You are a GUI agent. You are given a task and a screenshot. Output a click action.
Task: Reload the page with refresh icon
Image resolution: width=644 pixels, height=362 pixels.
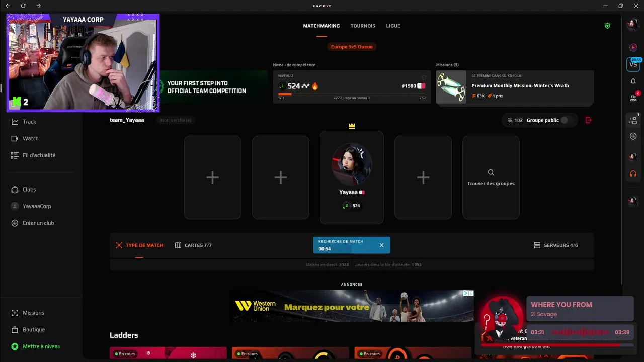23,6
